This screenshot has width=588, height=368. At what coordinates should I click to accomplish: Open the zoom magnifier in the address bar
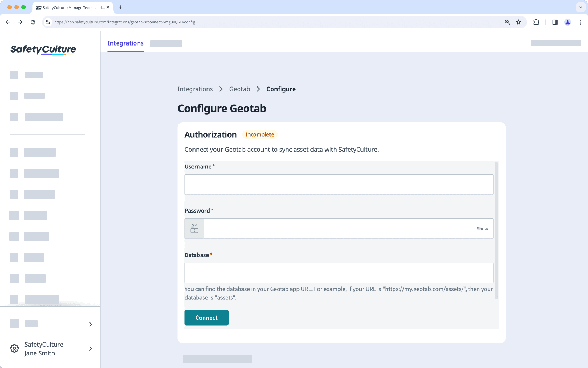click(507, 22)
